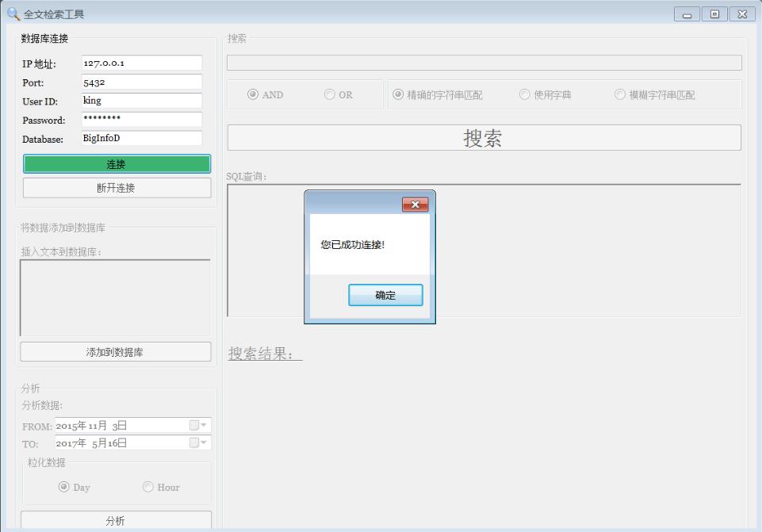Select the Hour granularity radio button
762x532 pixels.
pos(148,487)
